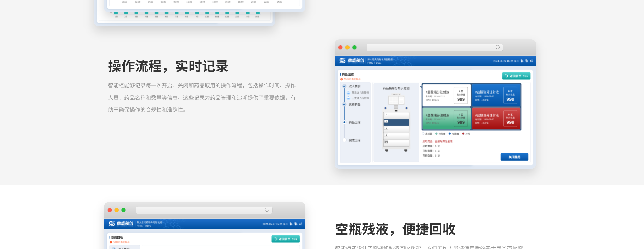The width and height of the screenshot is (644, 249).
Task: Select the 完成出库 step circle
Action: coord(344,140)
